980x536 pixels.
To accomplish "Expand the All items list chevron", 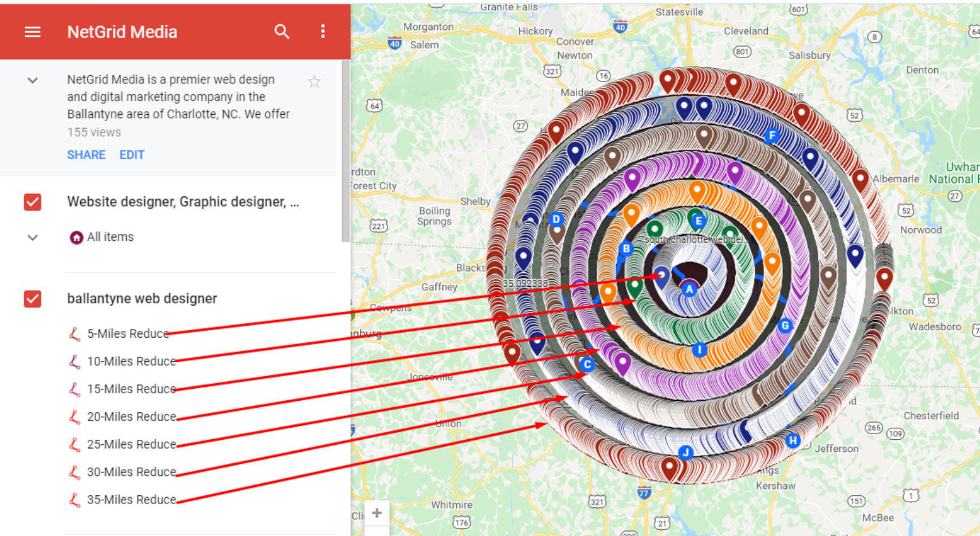I will click(x=32, y=238).
